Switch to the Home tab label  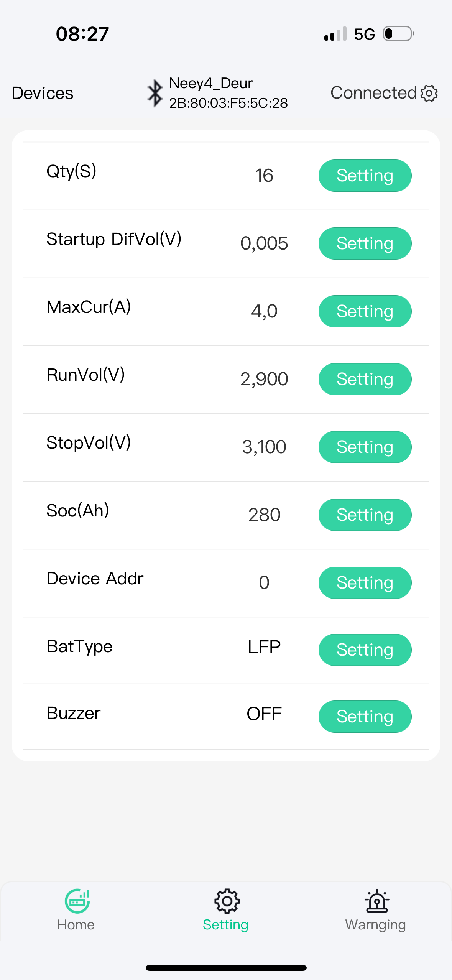coord(76,925)
